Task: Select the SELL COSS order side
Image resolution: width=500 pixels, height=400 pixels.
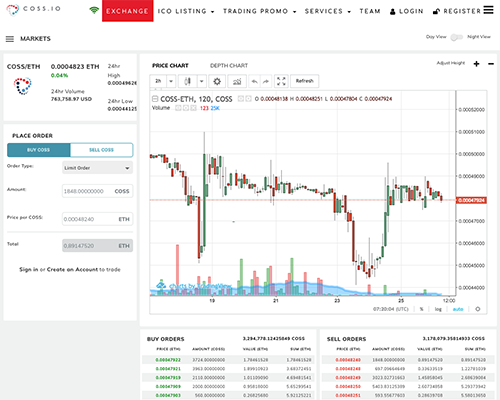Action: (101, 150)
